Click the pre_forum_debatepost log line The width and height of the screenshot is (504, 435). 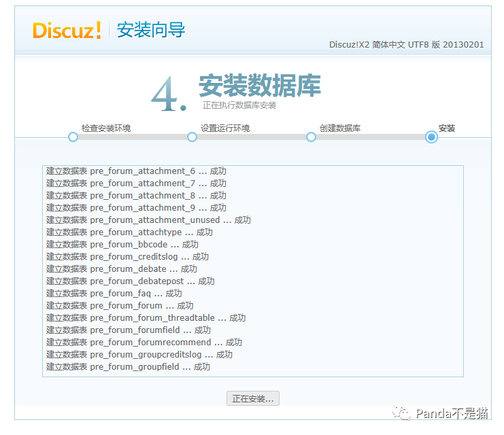tap(130, 281)
